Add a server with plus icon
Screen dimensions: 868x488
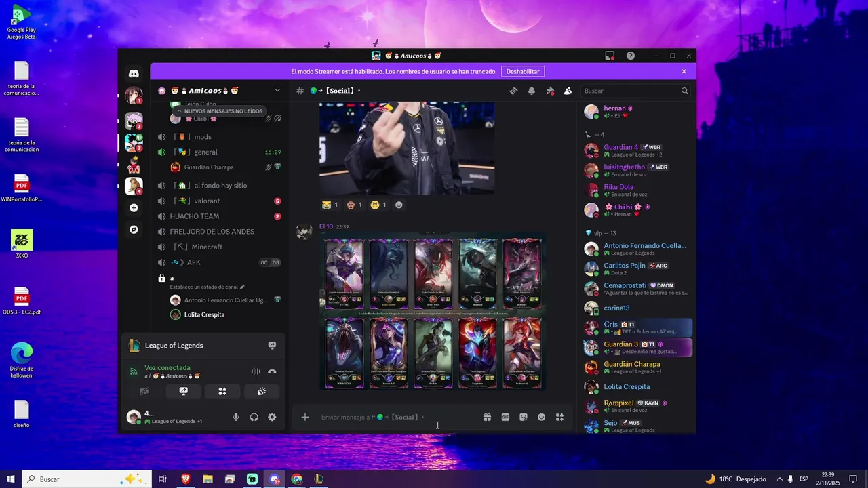(x=134, y=208)
